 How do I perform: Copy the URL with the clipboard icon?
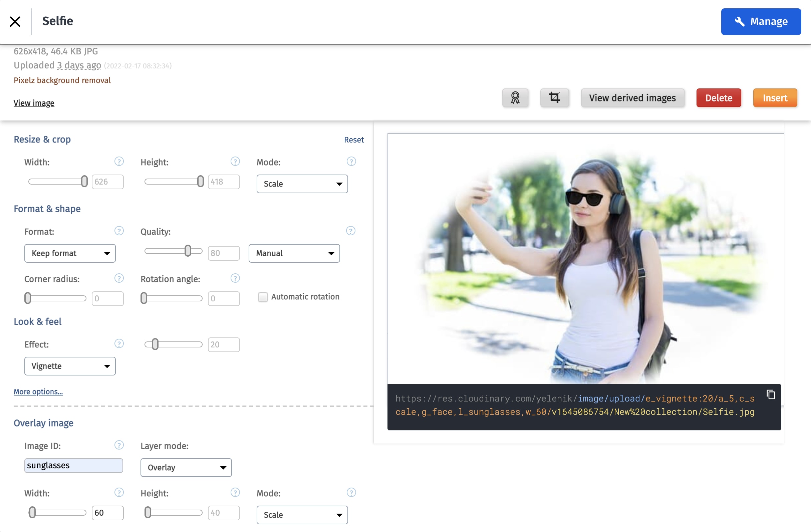click(770, 394)
